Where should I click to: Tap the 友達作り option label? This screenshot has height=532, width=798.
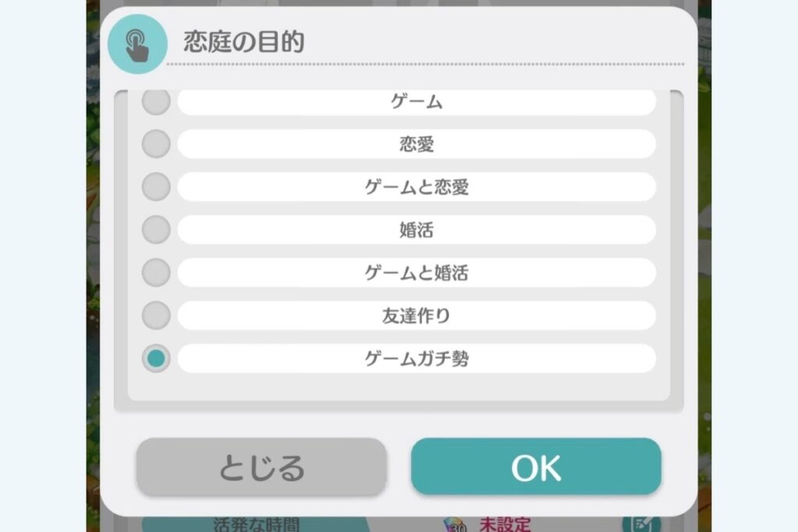(x=416, y=315)
